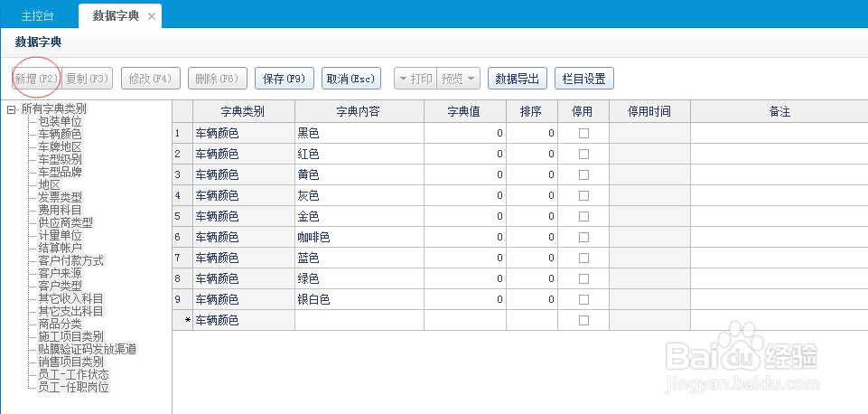Image resolution: width=868 pixels, height=414 pixels.
Task: Click the 字典内容 cell of new row
Action: coord(359,320)
